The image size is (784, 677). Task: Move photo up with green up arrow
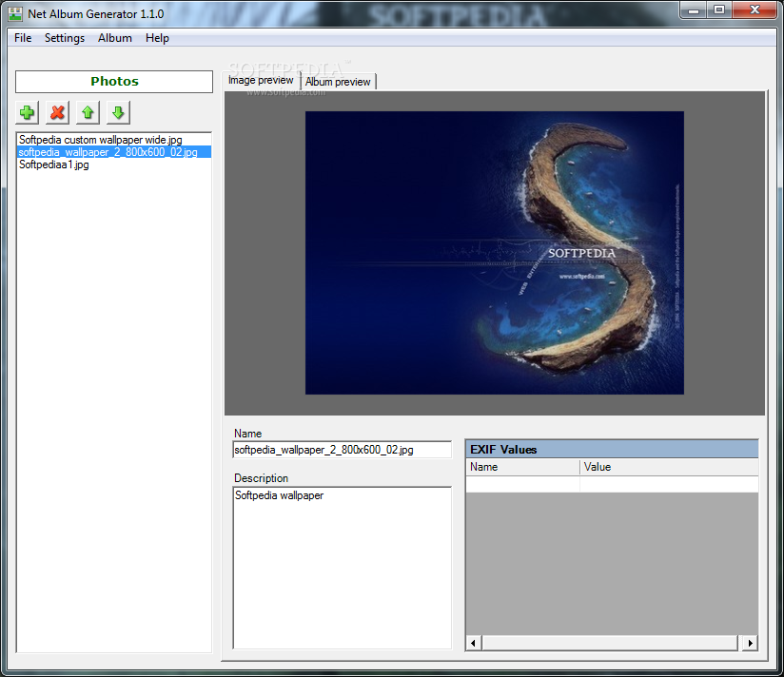pyautogui.click(x=88, y=112)
